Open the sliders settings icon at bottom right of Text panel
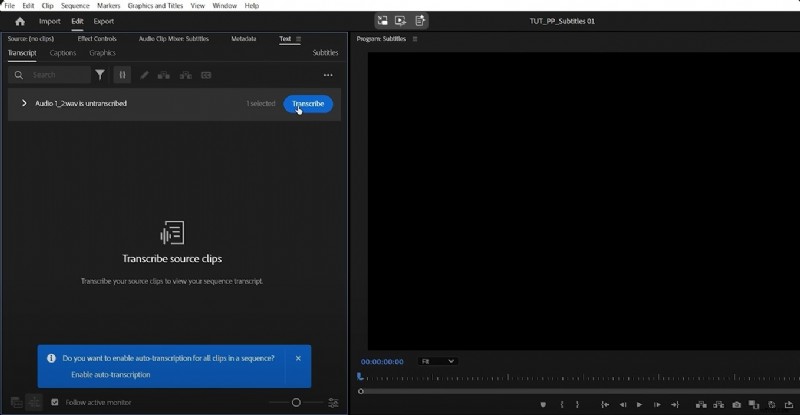 333,403
